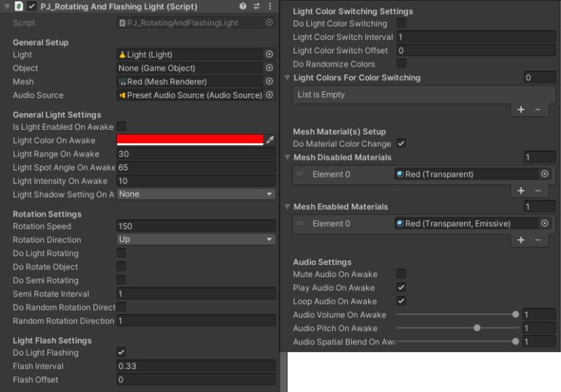The height and width of the screenshot is (392, 561).
Task: Click object picker for Mesh field
Action: pyautogui.click(x=269, y=81)
